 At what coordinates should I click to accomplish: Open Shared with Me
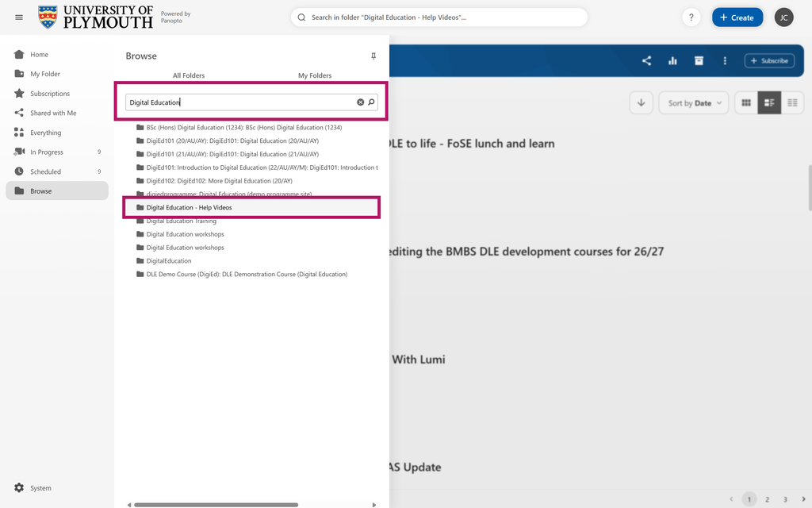click(x=57, y=113)
